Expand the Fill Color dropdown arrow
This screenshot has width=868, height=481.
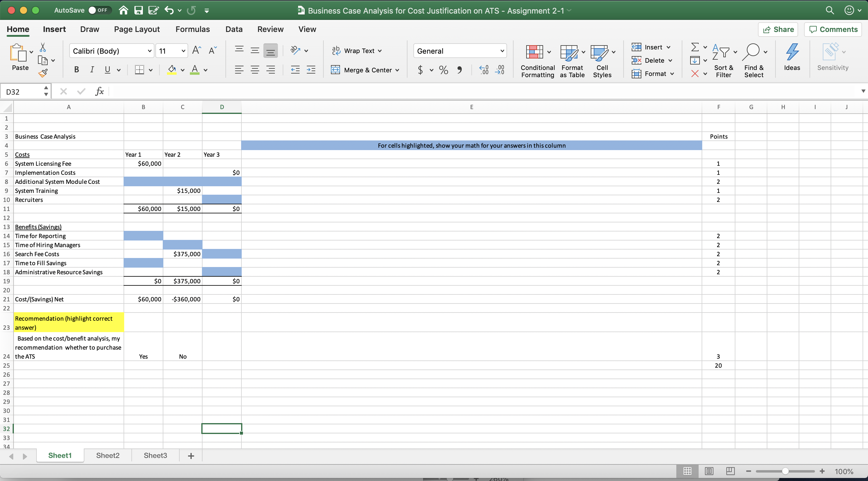[182, 70]
